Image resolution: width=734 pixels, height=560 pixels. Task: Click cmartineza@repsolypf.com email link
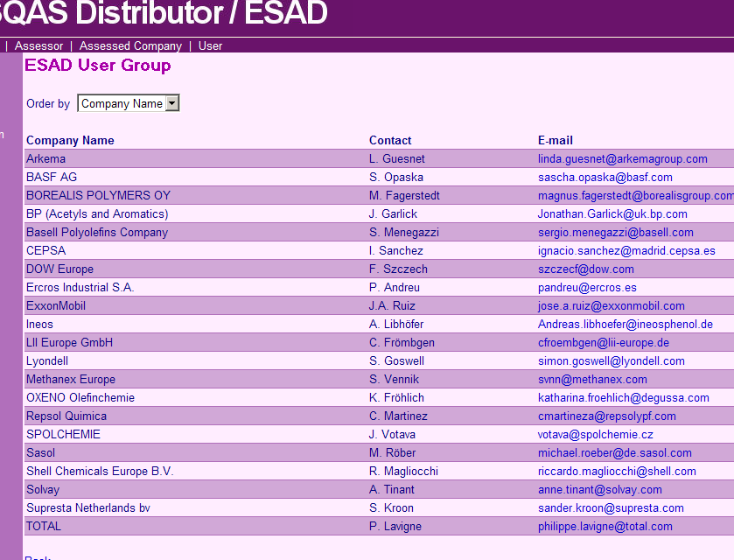pos(606,416)
